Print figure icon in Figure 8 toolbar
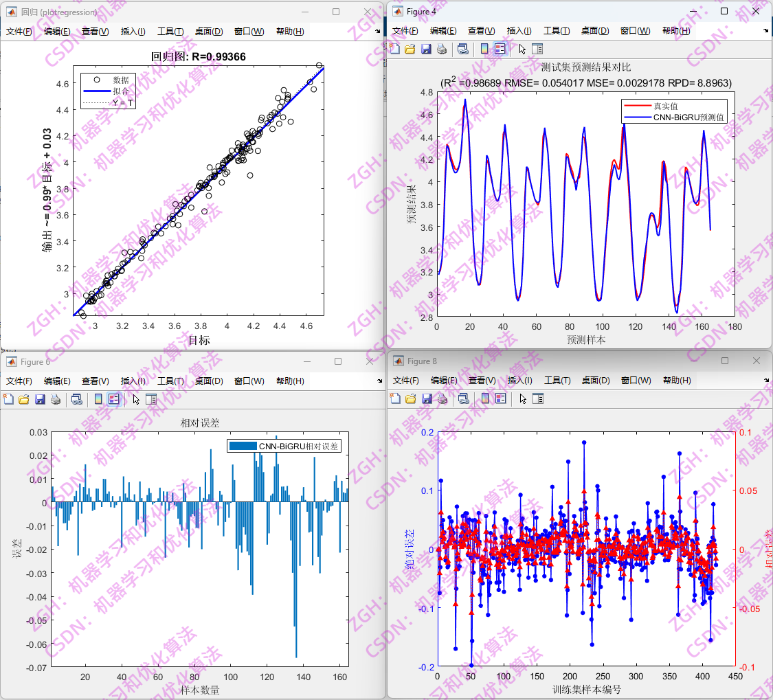 coord(442,398)
